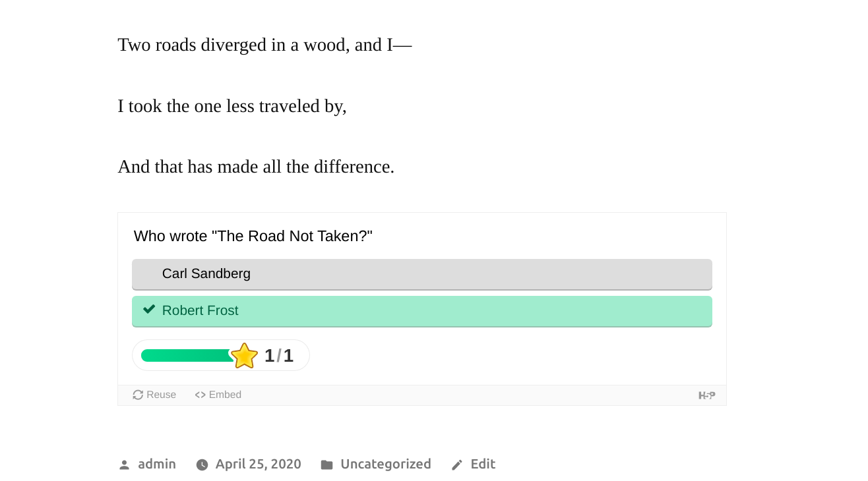This screenshot has height=481, width=868.
Task: Click the Reuse icon below the quiz
Action: point(138,394)
